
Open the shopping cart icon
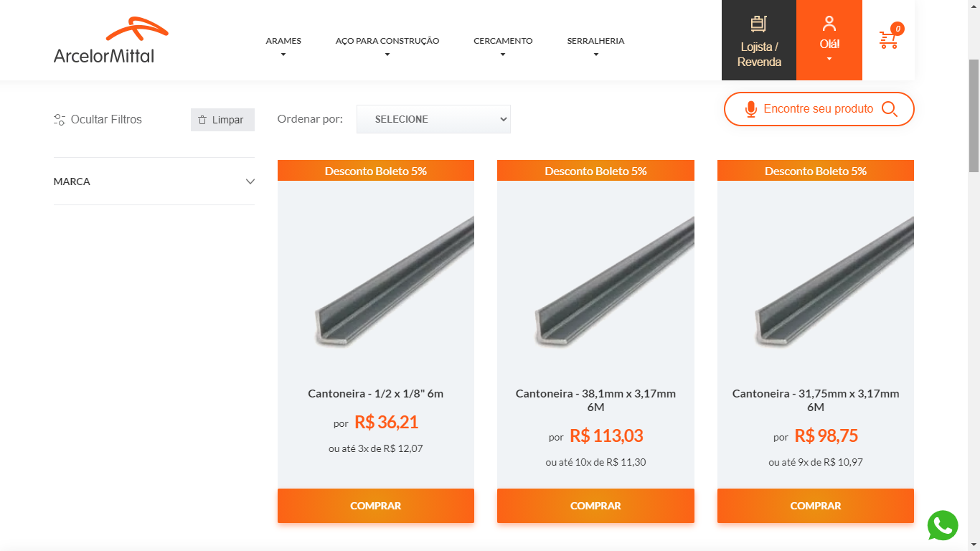pos(888,39)
